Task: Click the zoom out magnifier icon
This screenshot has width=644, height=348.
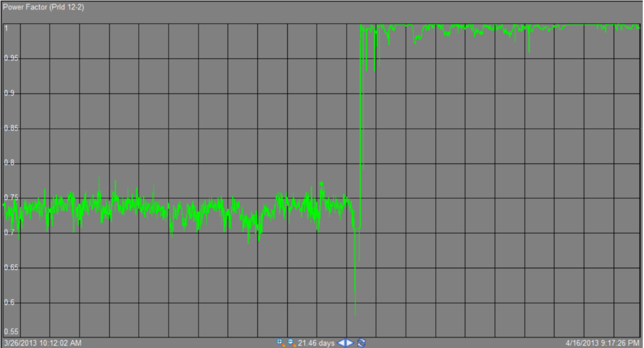Action: 291,342
